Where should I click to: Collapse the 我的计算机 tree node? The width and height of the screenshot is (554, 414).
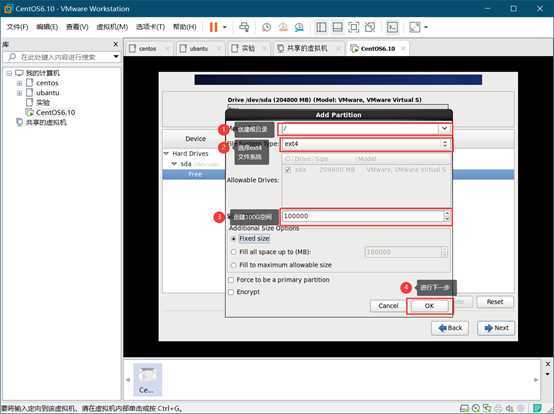pos(10,73)
